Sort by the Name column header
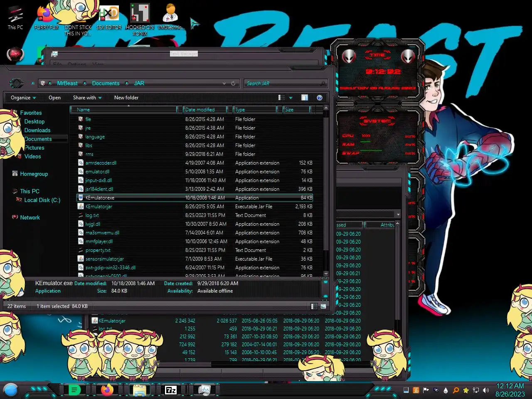The height and width of the screenshot is (399, 532). click(x=124, y=110)
